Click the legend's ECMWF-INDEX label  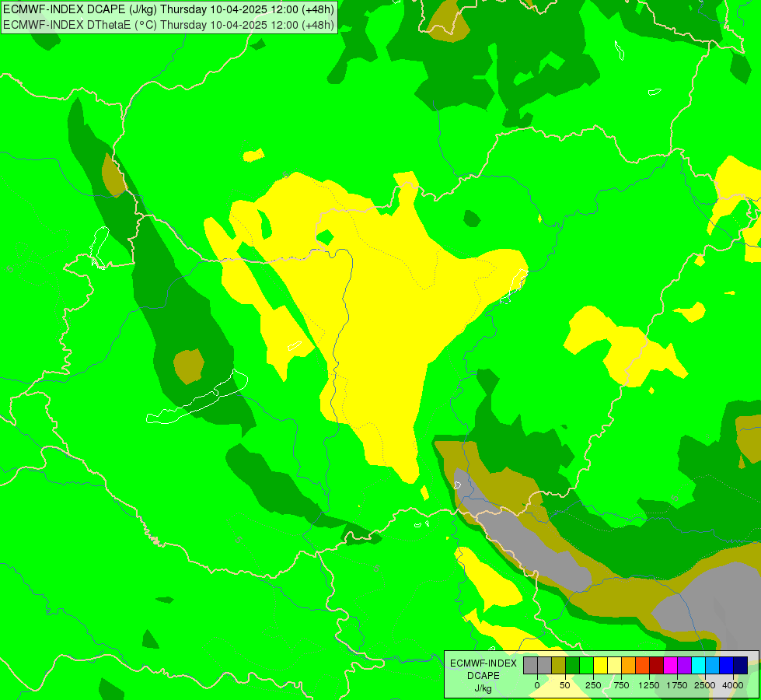(x=483, y=663)
